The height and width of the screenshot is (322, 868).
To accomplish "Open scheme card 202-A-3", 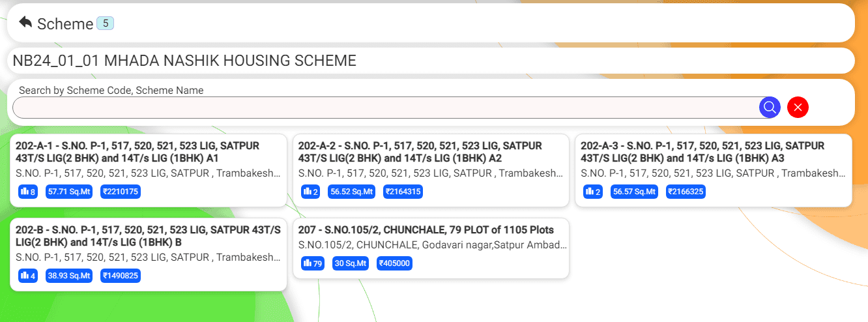I will tap(714, 171).
